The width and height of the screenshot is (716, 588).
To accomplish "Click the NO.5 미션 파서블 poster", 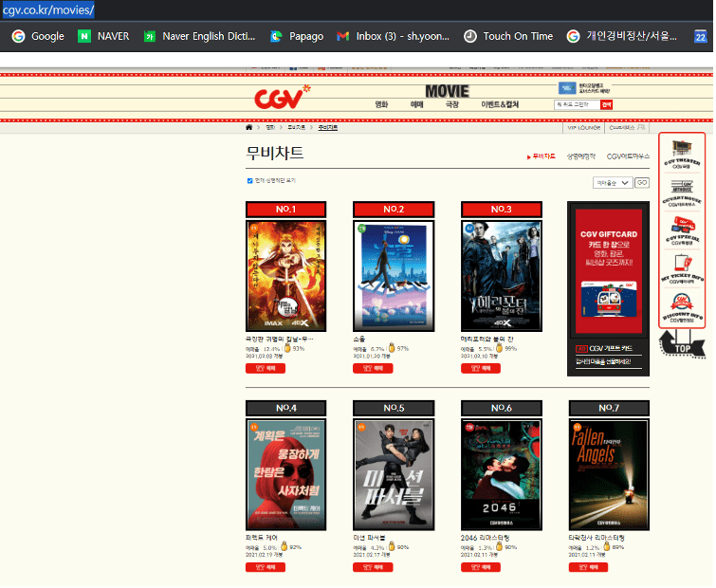I will tap(394, 475).
